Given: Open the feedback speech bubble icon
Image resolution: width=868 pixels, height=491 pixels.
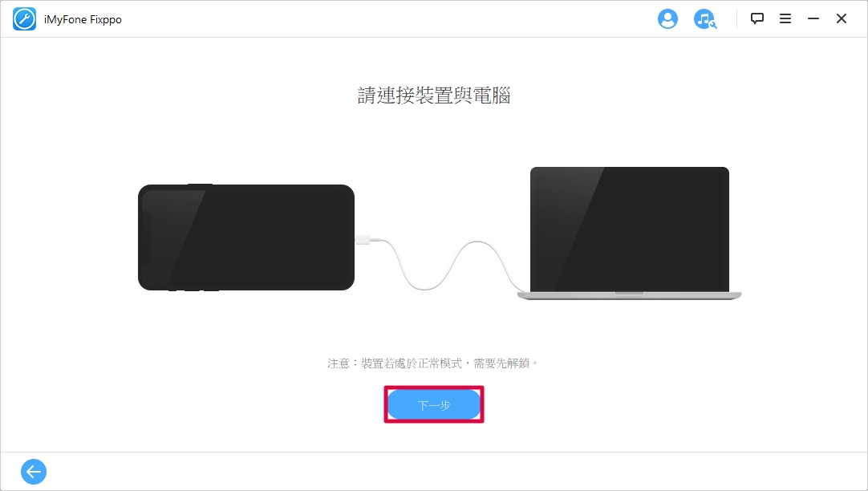Looking at the screenshot, I should [x=756, y=18].
